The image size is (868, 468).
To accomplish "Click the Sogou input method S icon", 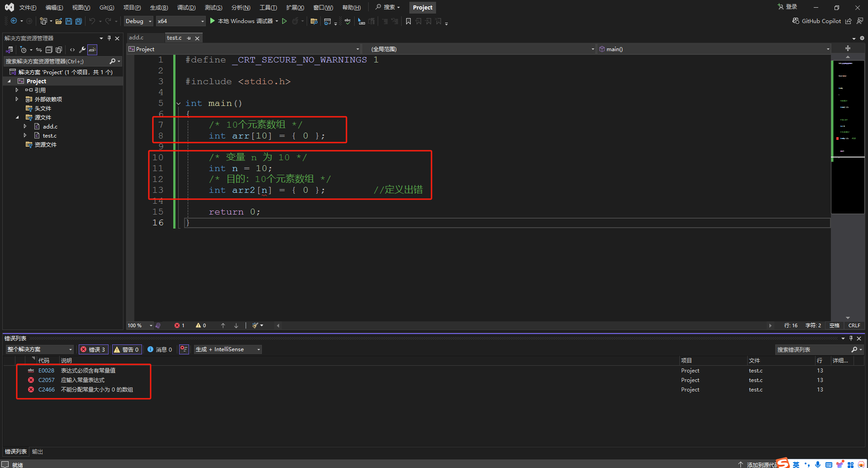I will pos(783,463).
